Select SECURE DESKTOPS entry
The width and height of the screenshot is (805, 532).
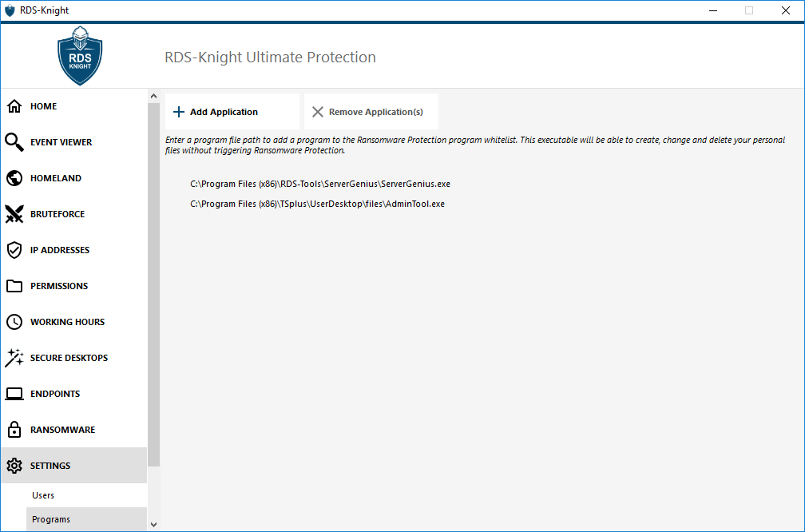click(x=74, y=358)
